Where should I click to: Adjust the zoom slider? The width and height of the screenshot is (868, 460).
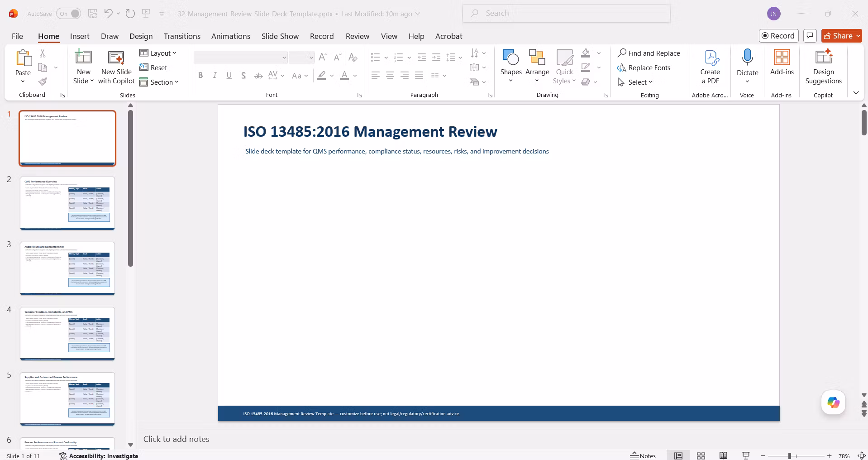(790, 455)
